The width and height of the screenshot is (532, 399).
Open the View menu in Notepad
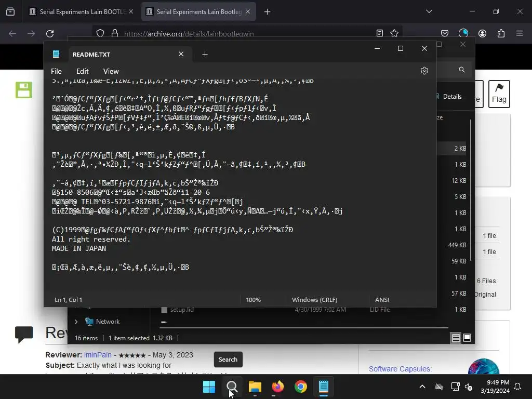click(111, 71)
